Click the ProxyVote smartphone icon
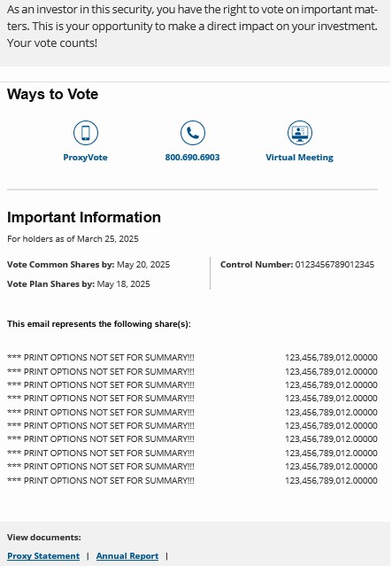 coord(86,133)
